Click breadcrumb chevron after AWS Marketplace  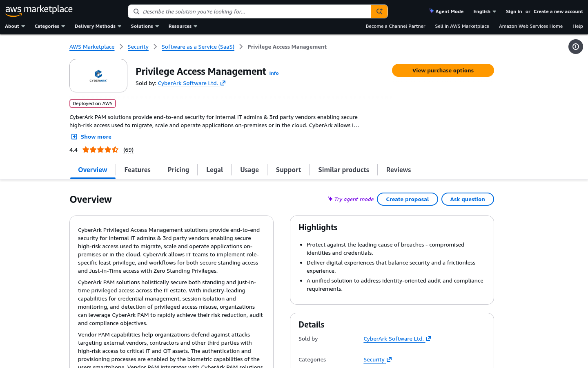pos(121,47)
